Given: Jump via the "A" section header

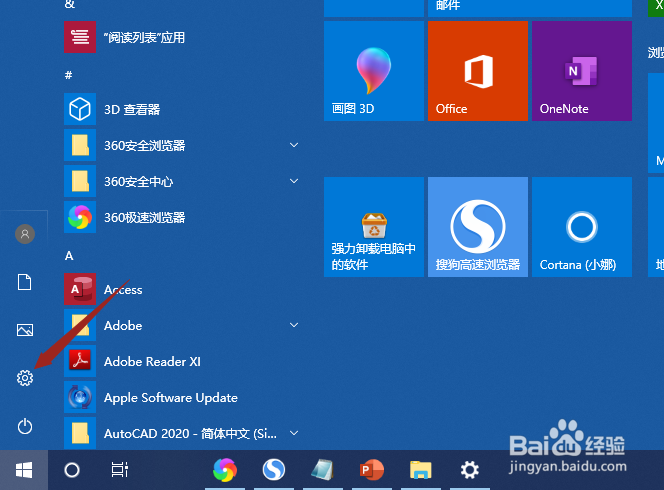Looking at the screenshot, I should tap(69, 255).
